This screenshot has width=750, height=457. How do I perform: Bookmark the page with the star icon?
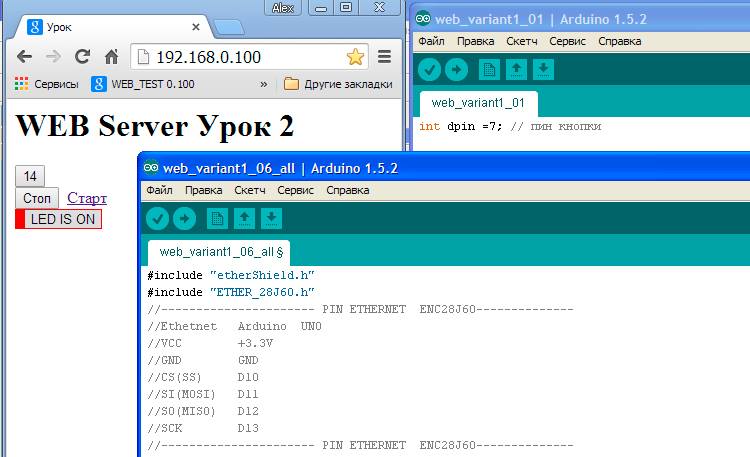pos(355,57)
